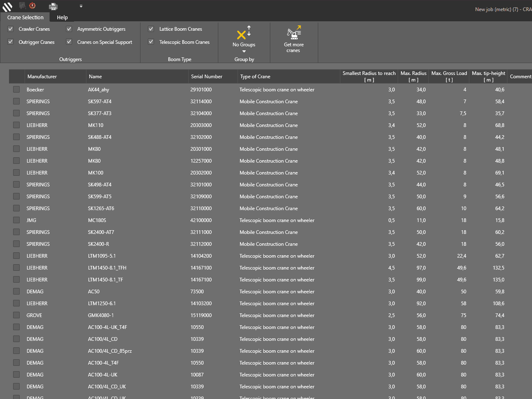Select the LTM1450-8.1_TFH crane name
Image resolution: width=532 pixels, height=399 pixels.
tap(107, 268)
